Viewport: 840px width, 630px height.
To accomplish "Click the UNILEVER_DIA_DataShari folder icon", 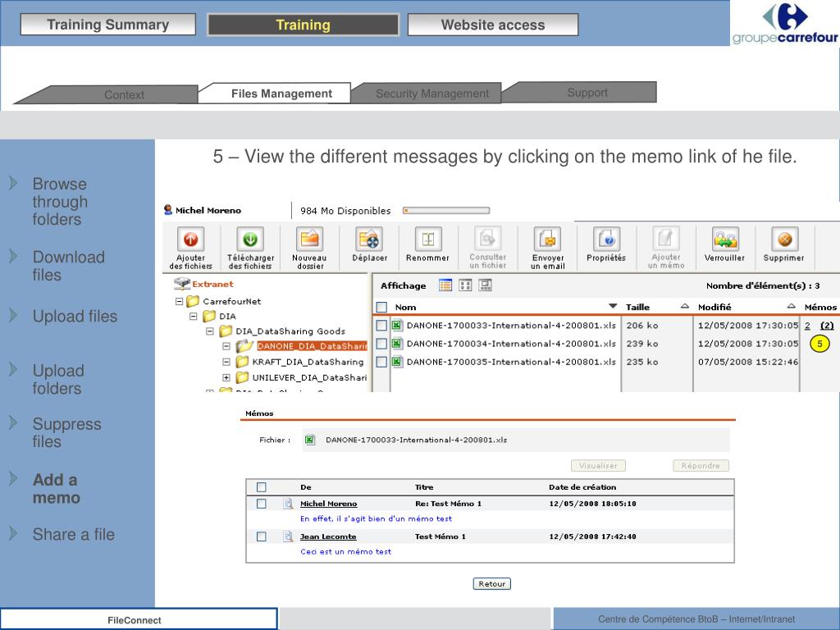I will click(243, 377).
